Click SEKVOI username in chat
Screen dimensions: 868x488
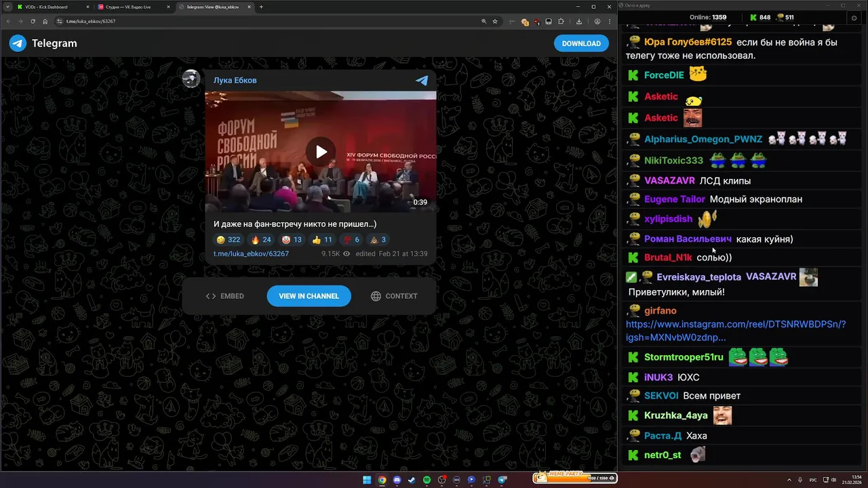pyautogui.click(x=661, y=396)
